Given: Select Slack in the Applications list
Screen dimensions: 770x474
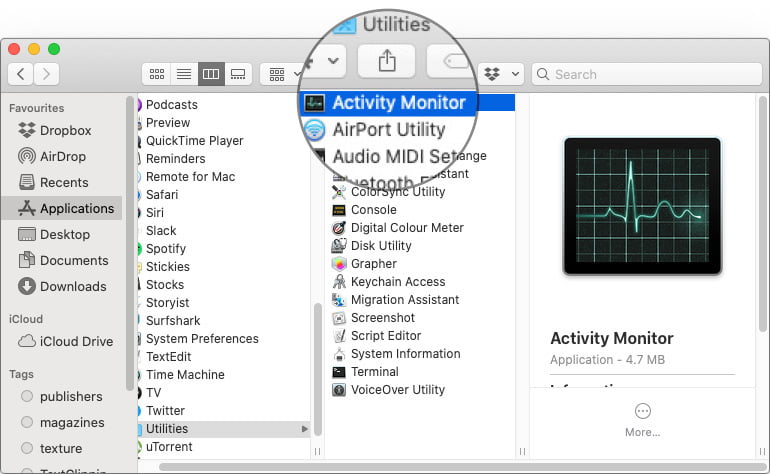Looking at the screenshot, I should tap(161, 231).
